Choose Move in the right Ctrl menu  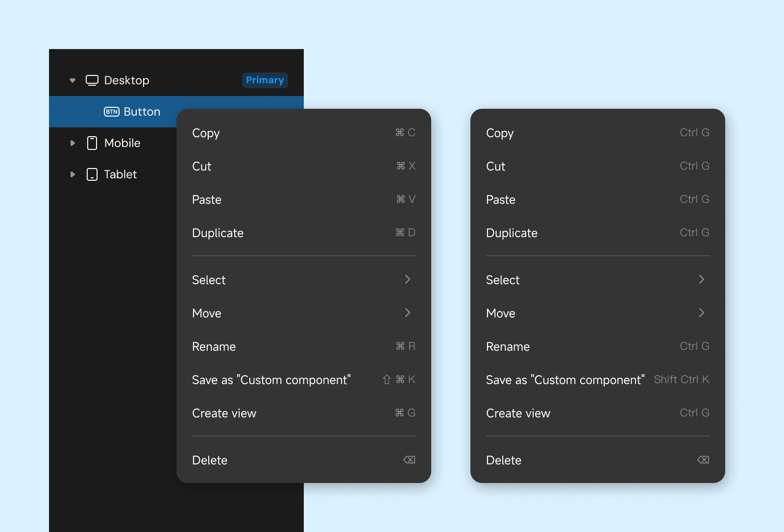tap(598, 314)
